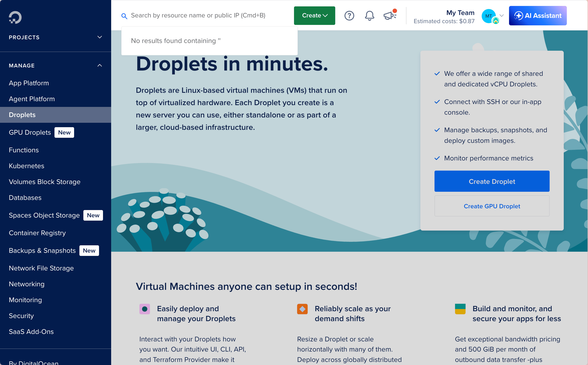Click the search magnifier icon
The height and width of the screenshot is (365, 588).
124,16
